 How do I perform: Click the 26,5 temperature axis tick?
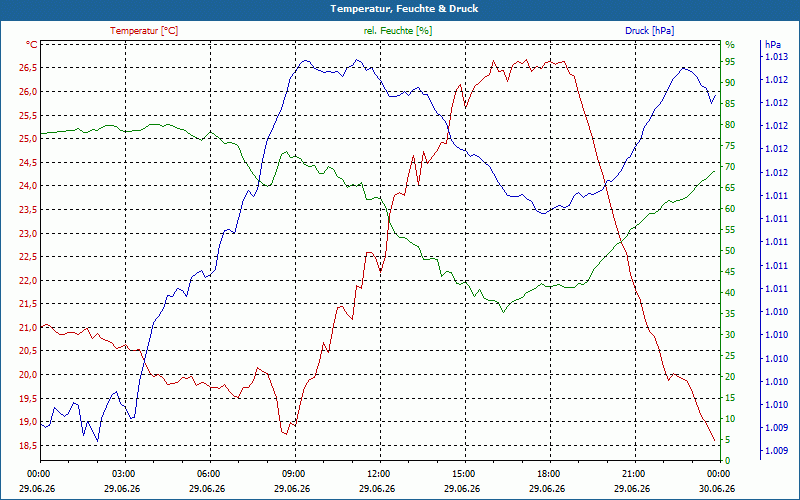coord(29,68)
